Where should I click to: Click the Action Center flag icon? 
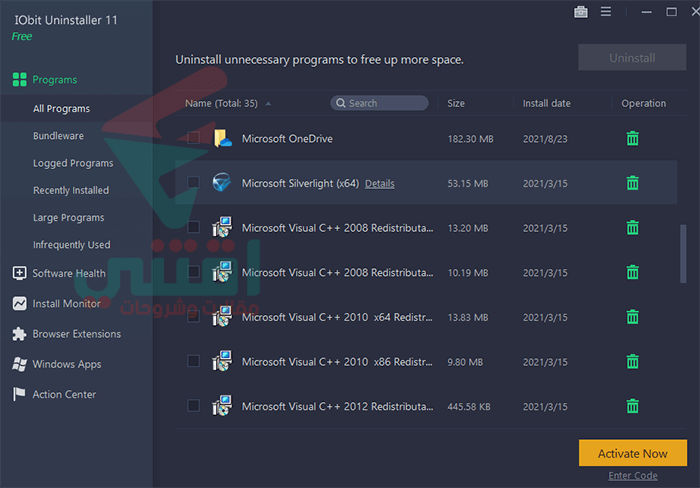(x=19, y=394)
